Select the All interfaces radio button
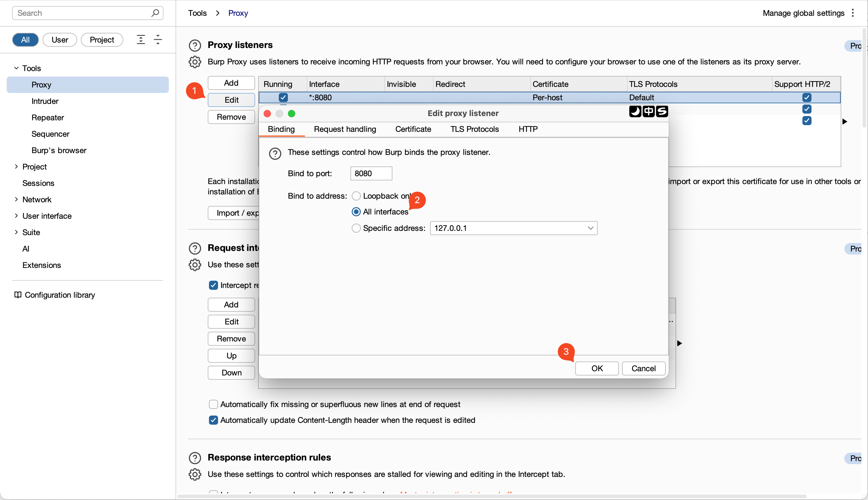Viewport: 868px width, 500px height. pyautogui.click(x=356, y=211)
